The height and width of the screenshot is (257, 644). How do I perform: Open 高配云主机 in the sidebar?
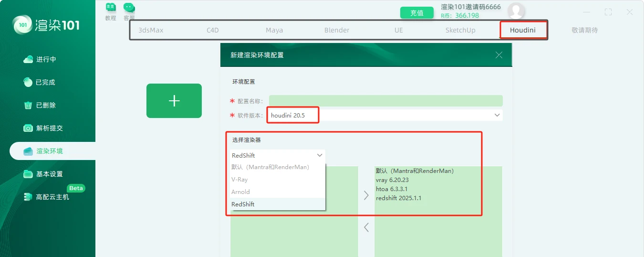coord(46,197)
